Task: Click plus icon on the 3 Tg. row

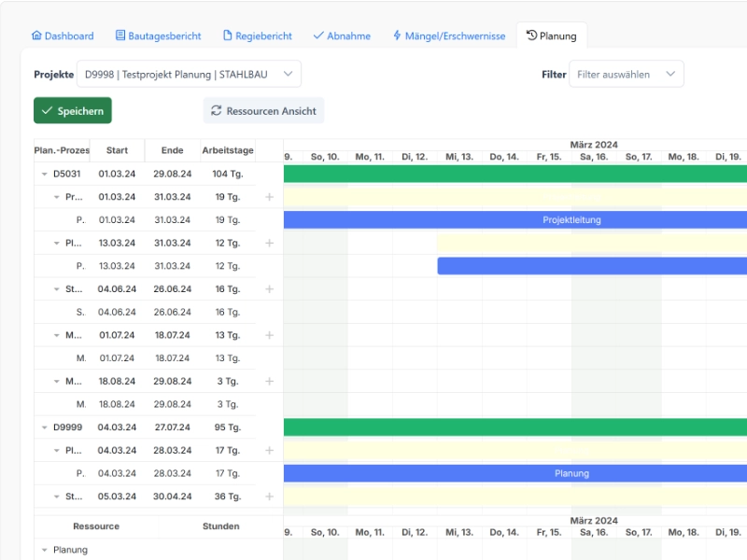Action: pyautogui.click(x=269, y=381)
